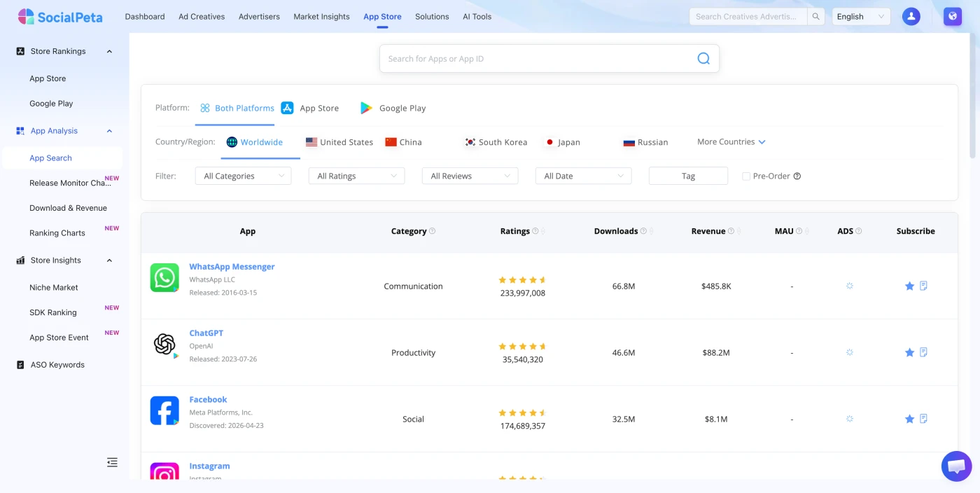The width and height of the screenshot is (980, 493).
Task: Collapse the Store Insights section
Action: 109,261
